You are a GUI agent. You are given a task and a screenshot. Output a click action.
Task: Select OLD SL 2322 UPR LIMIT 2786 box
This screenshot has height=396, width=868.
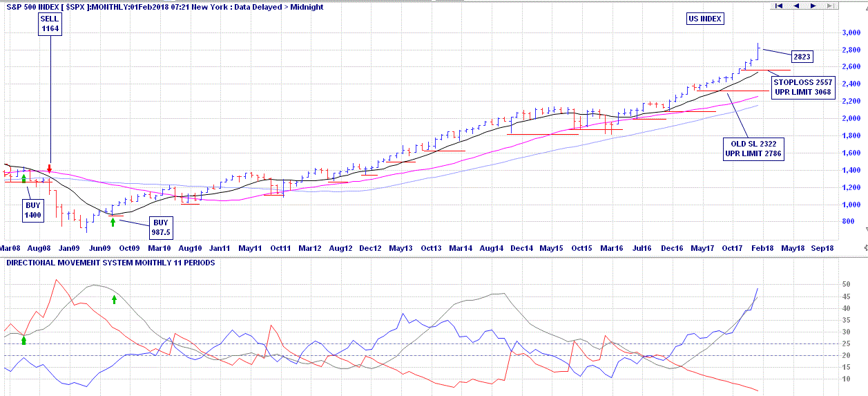tap(753, 149)
